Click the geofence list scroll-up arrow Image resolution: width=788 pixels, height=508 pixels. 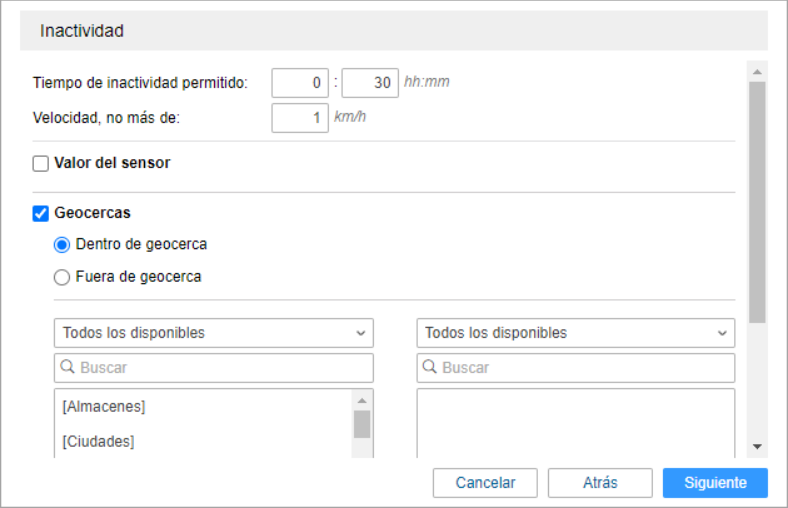pyautogui.click(x=362, y=400)
